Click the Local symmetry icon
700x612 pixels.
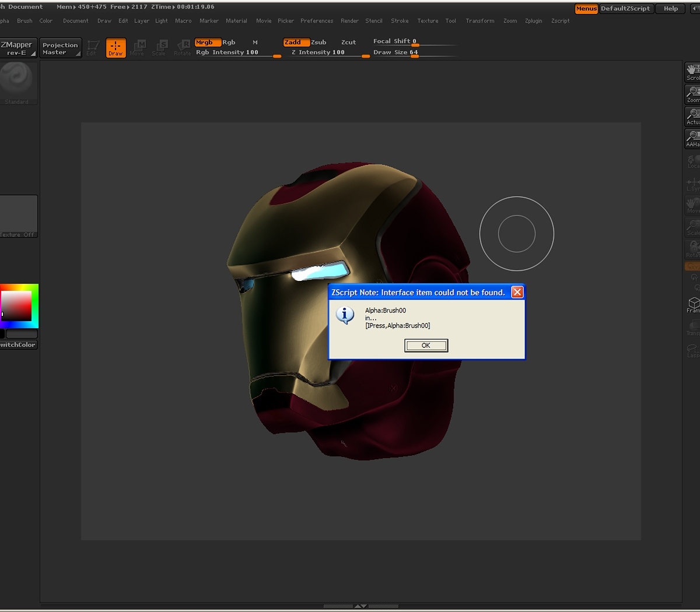[693, 161]
